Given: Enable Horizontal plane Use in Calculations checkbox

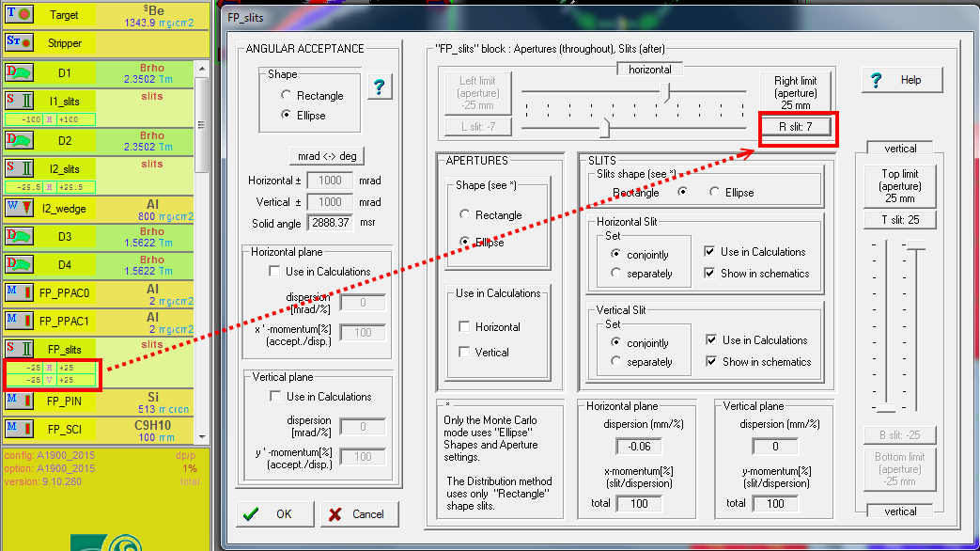Looking at the screenshot, I should pyautogui.click(x=275, y=272).
